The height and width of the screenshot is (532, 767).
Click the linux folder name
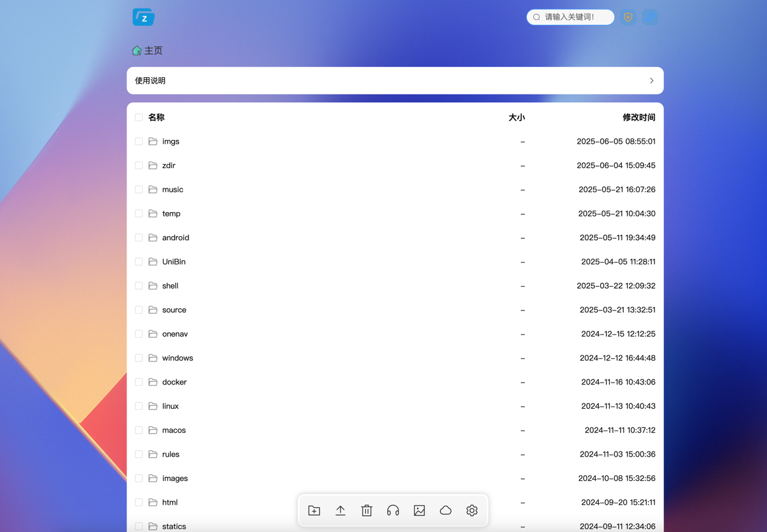(x=171, y=406)
